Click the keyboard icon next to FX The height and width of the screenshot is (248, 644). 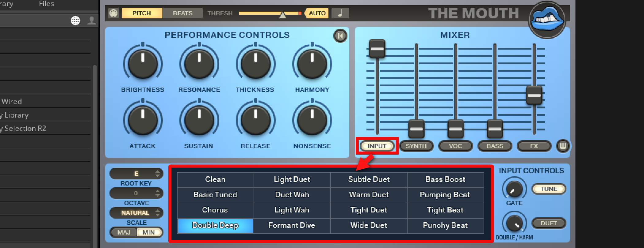563,146
